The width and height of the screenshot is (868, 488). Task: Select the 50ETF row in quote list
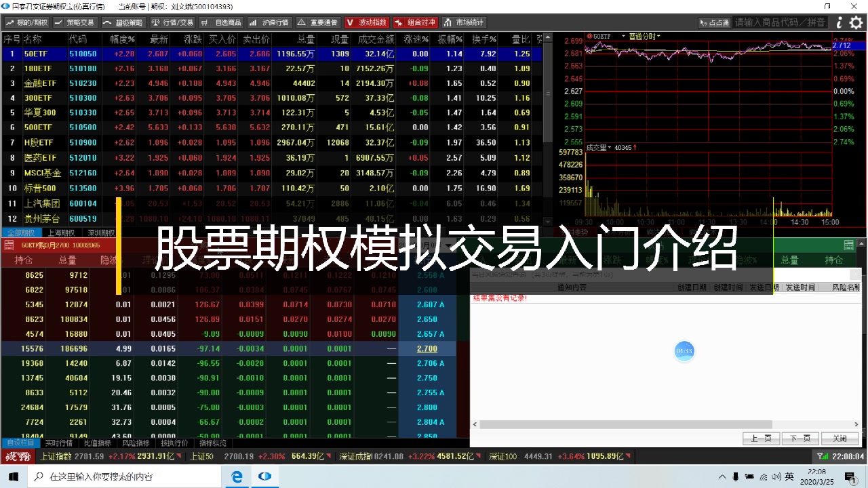[271, 54]
